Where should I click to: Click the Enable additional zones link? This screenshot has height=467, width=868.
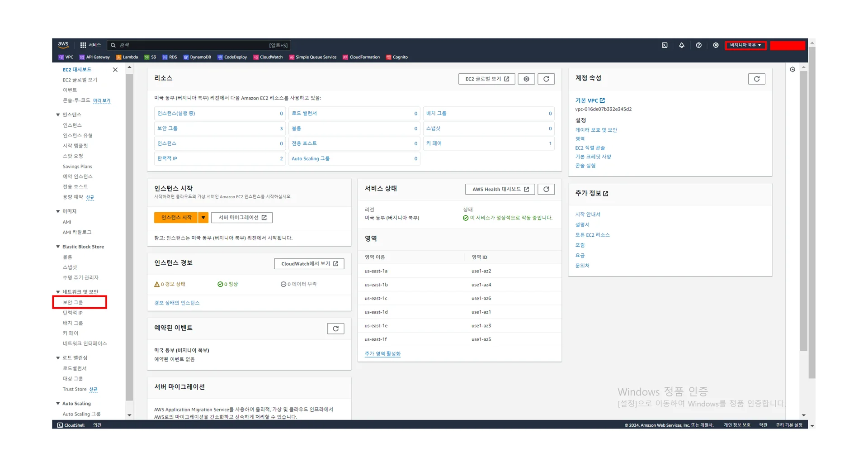click(x=382, y=354)
